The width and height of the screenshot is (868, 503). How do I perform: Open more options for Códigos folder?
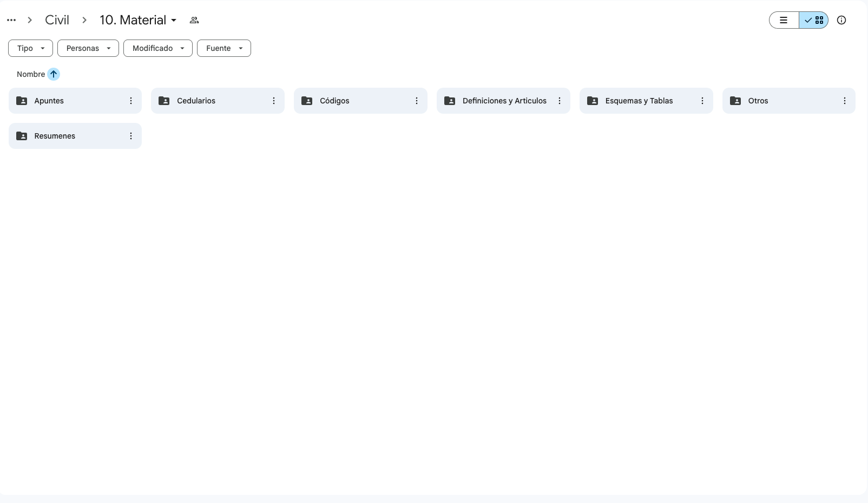click(x=417, y=101)
